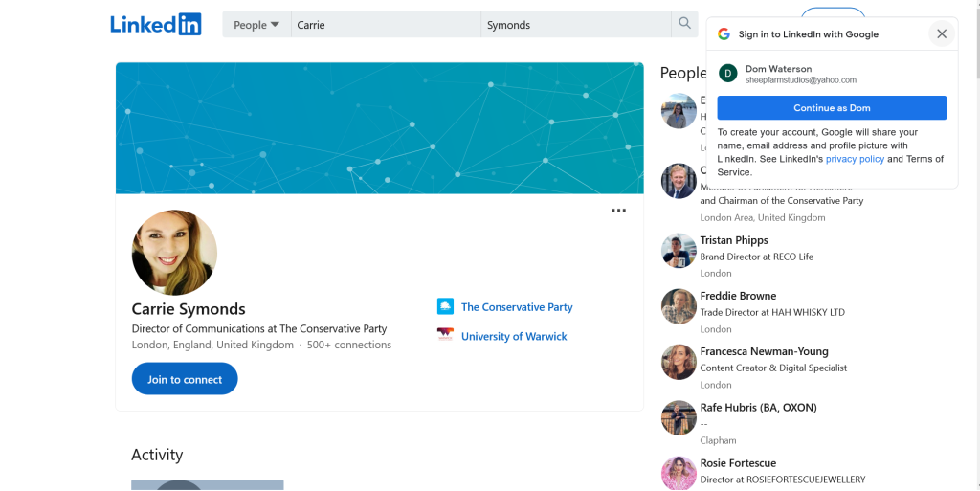
Task: Click the Continue as Dom button
Action: tap(832, 107)
